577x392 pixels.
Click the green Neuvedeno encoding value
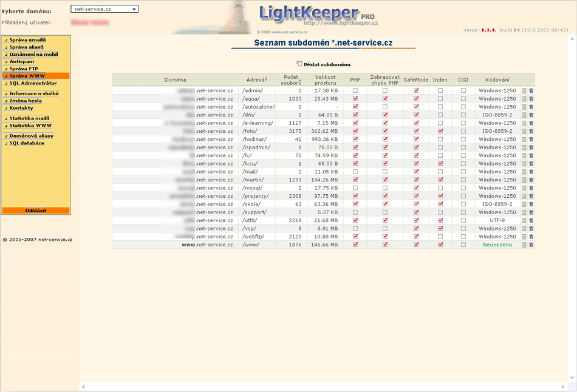497,245
